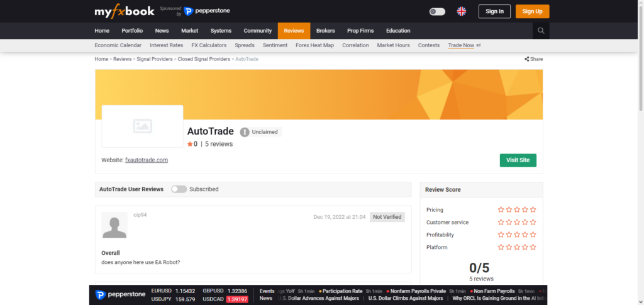This screenshot has width=644, height=305.
Task: Open Contests link
Action: point(429,45)
